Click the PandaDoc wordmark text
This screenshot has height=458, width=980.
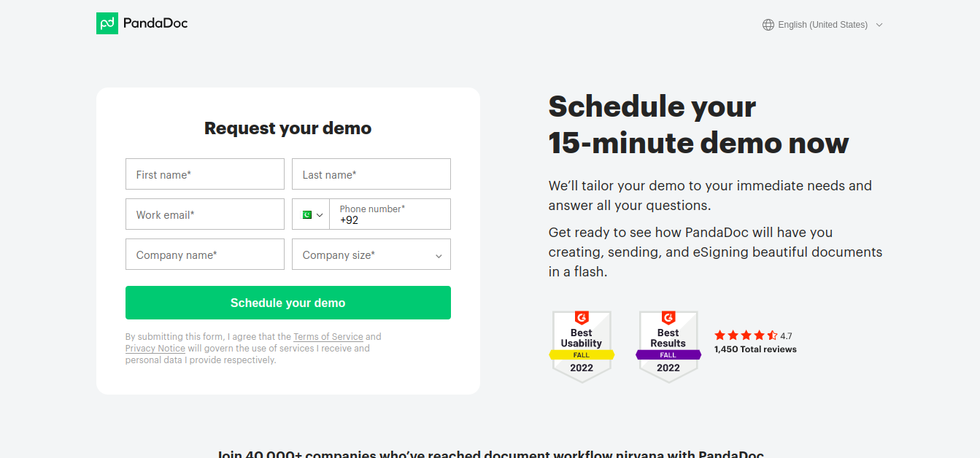click(x=155, y=23)
